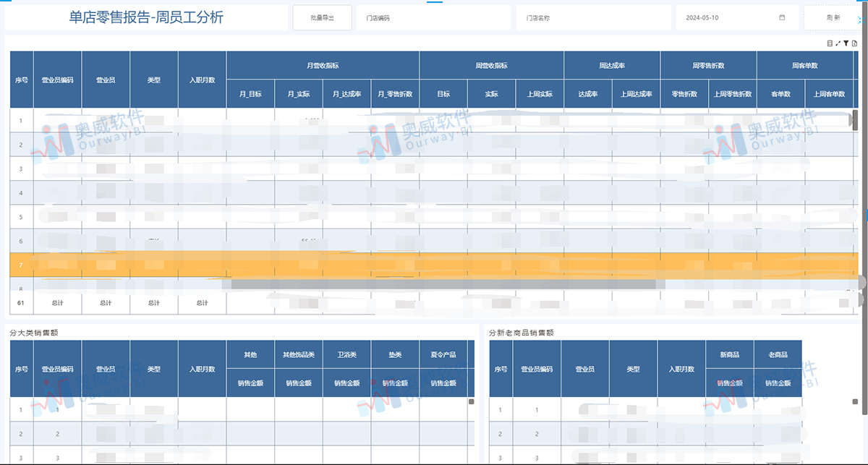Select the 实际 header under 周营收指标
868x465 pixels.
[x=491, y=94]
